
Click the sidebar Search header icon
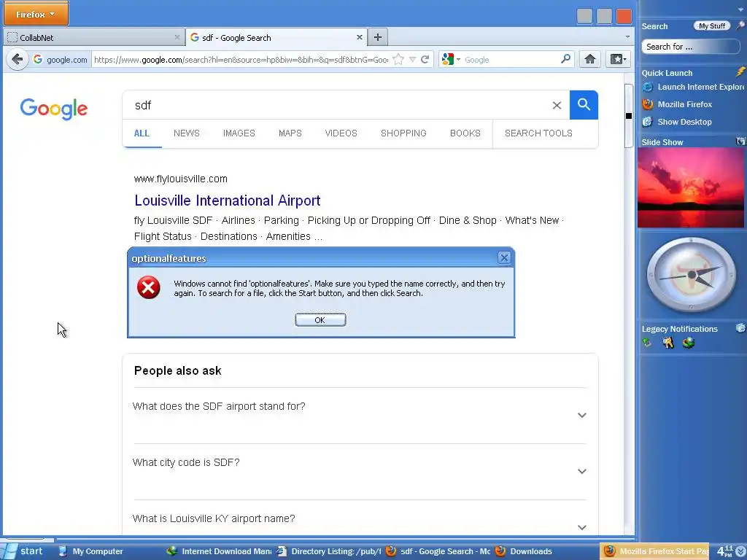[x=740, y=26]
